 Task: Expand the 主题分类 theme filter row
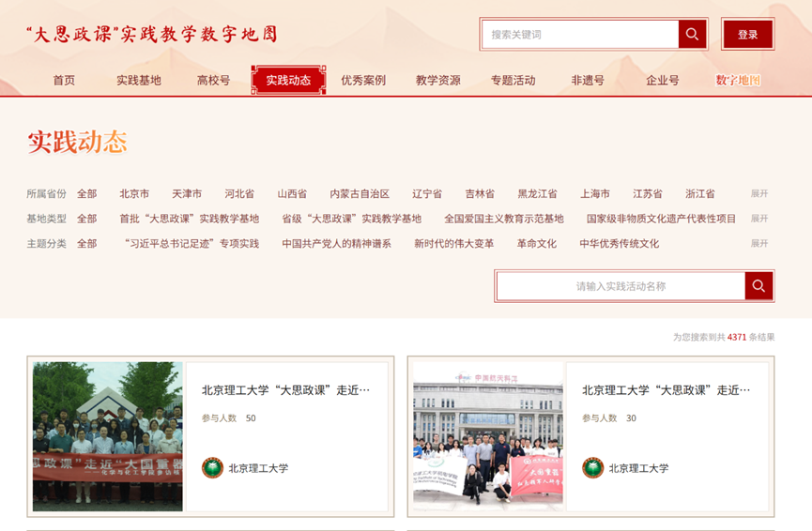pos(758,243)
